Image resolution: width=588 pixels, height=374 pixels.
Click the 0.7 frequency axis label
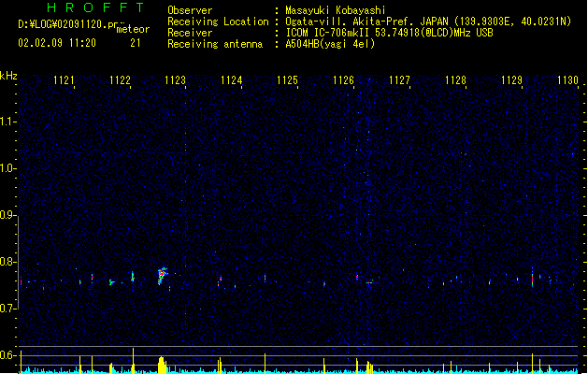click(7, 309)
